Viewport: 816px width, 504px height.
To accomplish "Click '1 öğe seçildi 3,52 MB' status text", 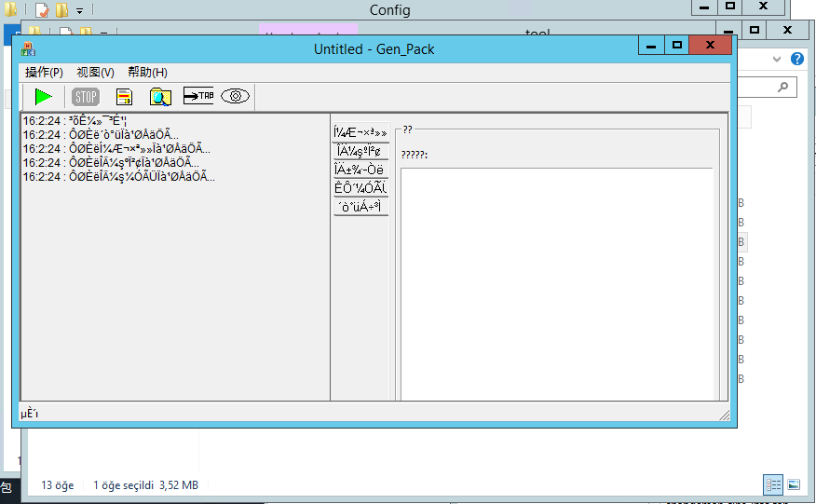I will point(145,485).
